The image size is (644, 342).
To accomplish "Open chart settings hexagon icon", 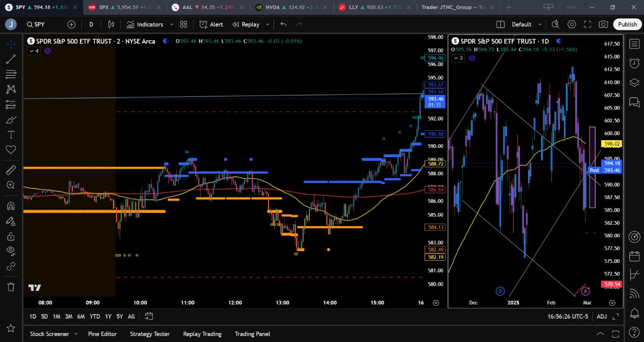I will point(572,24).
